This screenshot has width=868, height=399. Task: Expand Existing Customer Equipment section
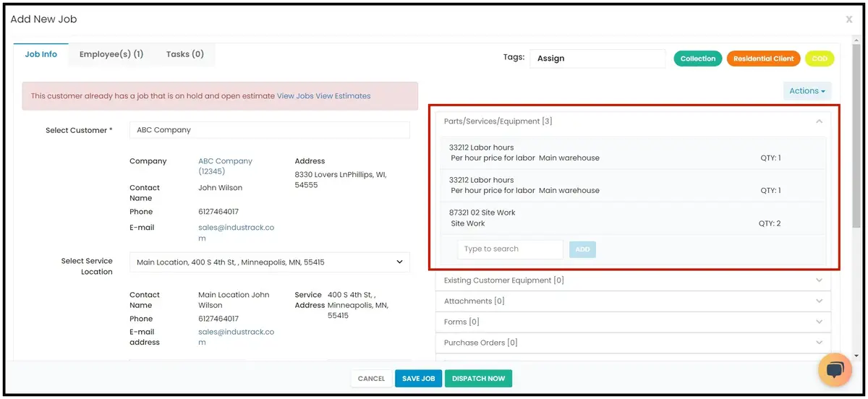(633, 280)
